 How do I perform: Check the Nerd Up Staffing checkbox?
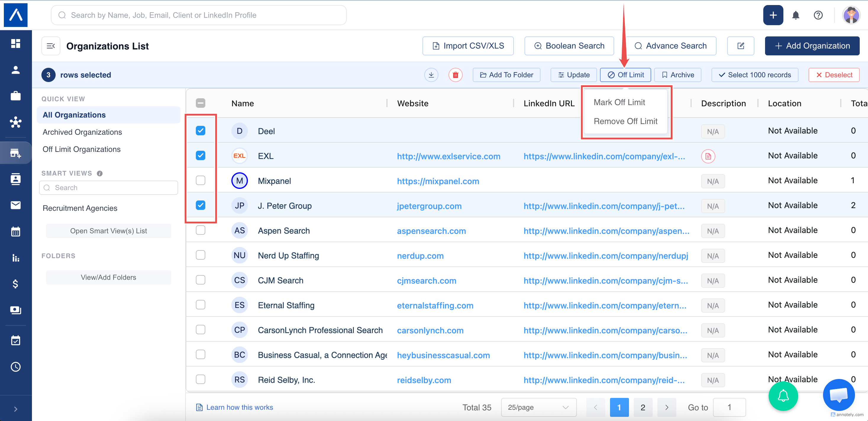point(201,255)
